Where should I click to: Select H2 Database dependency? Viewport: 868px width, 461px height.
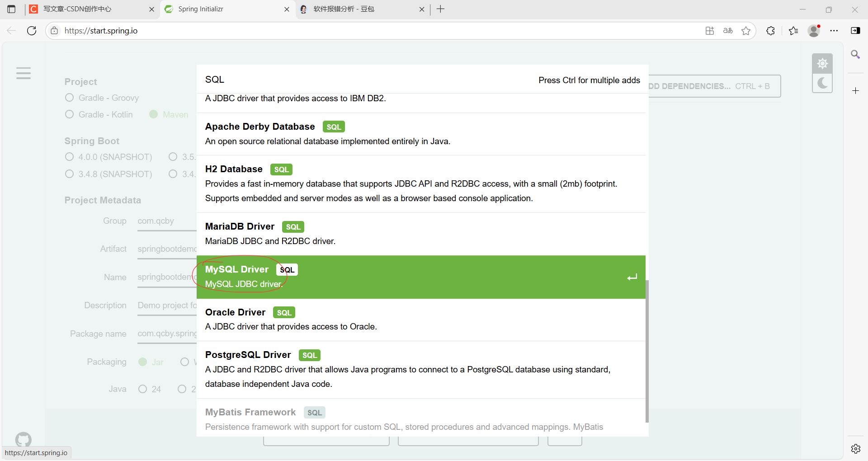(x=421, y=183)
